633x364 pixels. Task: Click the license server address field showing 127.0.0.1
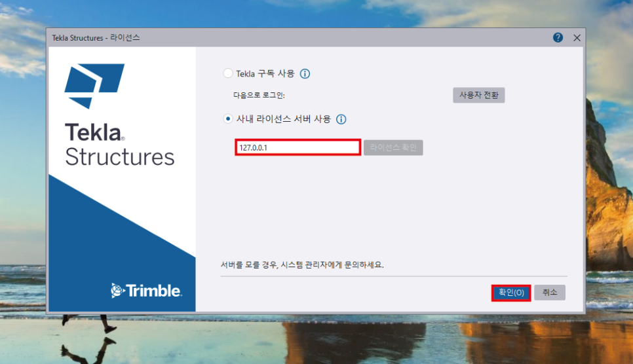298,147
